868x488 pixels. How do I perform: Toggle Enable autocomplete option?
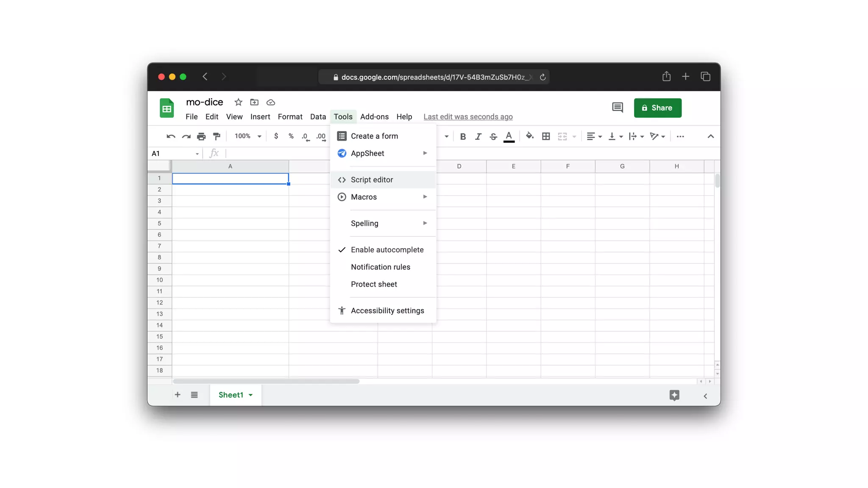pyautogui.click(x=387, y=250)
